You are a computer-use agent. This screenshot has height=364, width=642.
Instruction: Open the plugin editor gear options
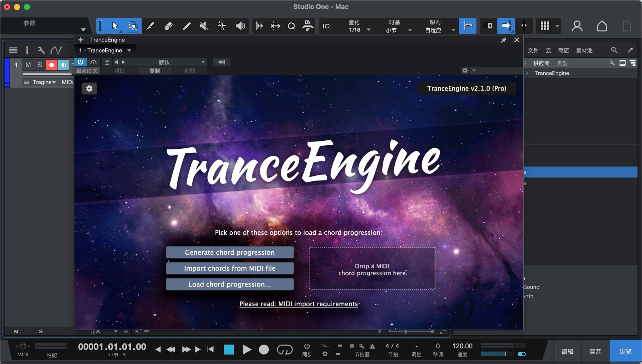coord(465,71)
